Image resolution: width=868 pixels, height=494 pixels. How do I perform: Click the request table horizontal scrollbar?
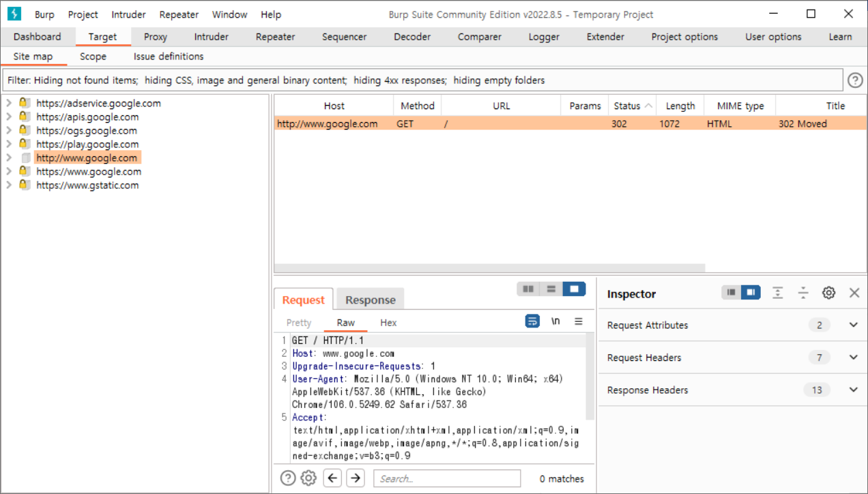(489, 269)
